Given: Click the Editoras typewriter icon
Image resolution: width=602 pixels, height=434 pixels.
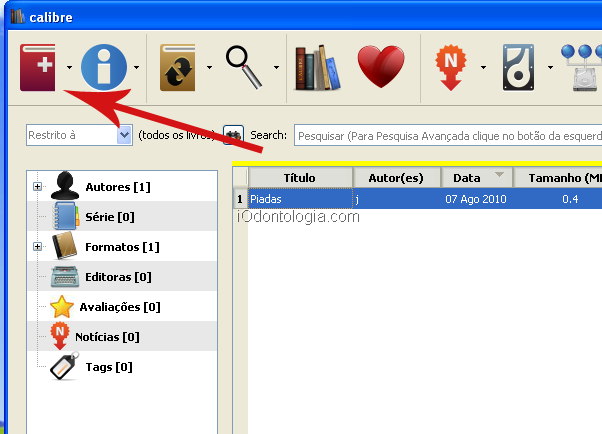Looking at the screenshot, I should (x=65, y=277).
